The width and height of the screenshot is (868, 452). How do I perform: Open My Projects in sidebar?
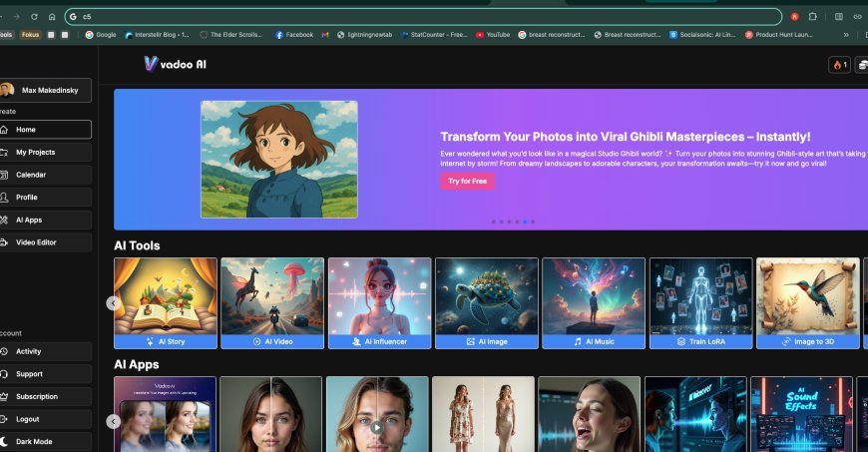[45, 153]
